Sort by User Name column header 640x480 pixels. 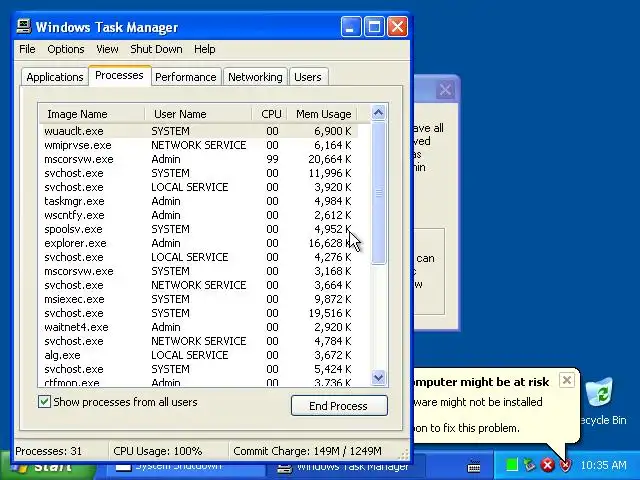pos(198,114)
